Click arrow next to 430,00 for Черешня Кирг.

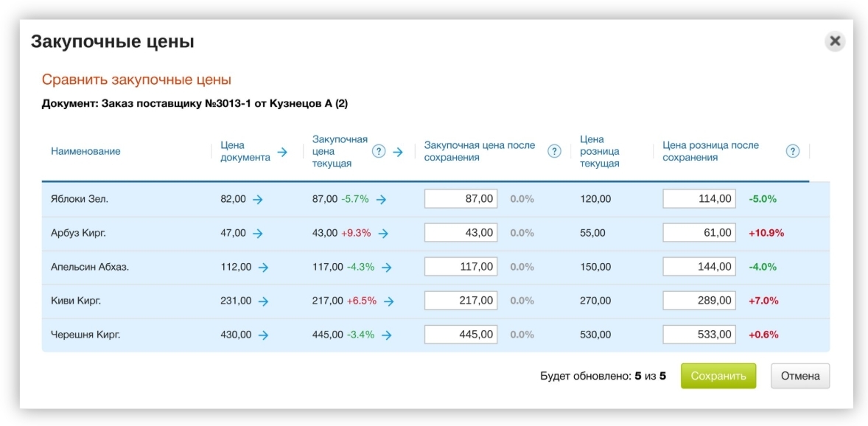click(263, 335)
